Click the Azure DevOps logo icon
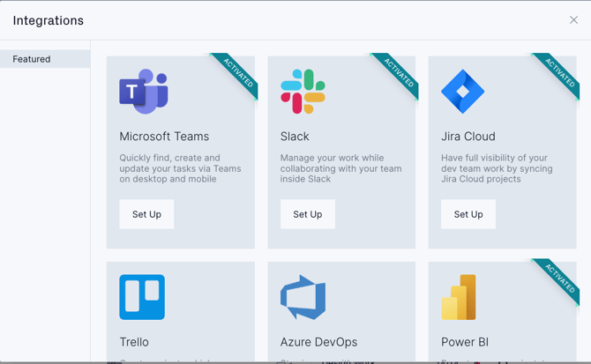The image size is (591, 364). [x=303, y=297]
